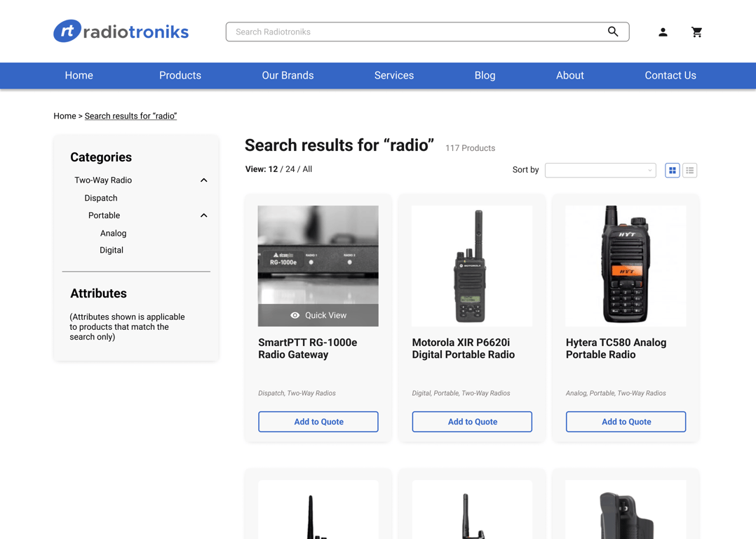Go to Home in navigation bar

tap(79, 75)
